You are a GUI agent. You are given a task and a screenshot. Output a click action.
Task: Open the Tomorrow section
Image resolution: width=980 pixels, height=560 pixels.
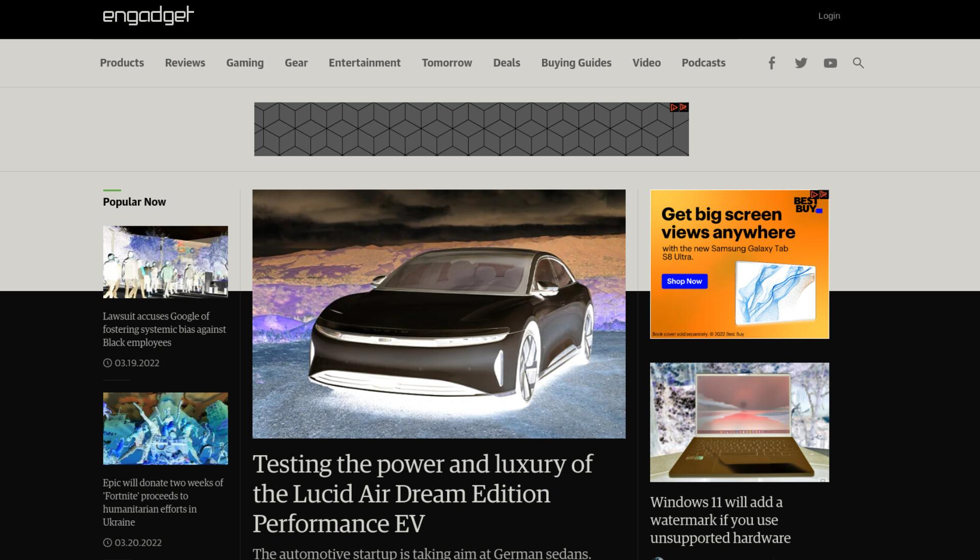[447, 63]
